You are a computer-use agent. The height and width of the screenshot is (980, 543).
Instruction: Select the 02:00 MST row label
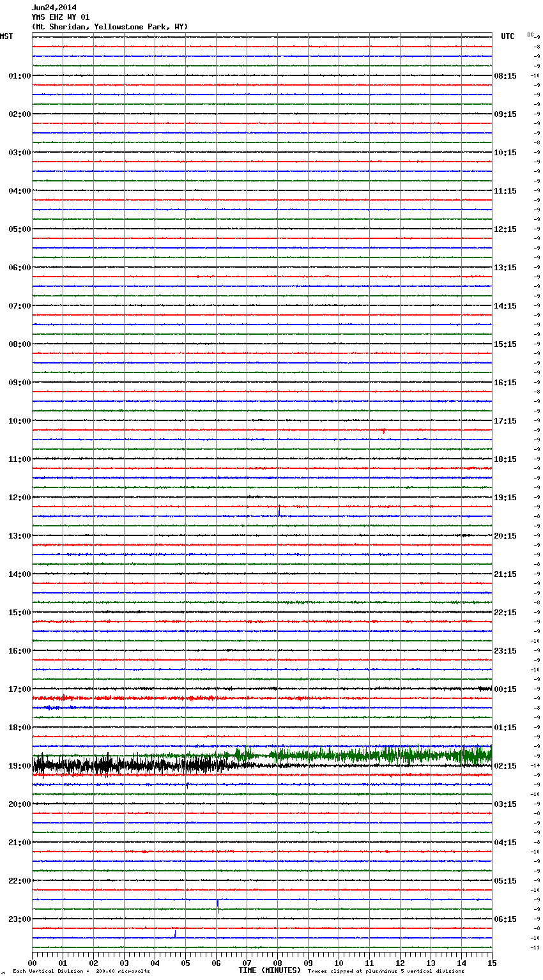click(x=19, y=114)
